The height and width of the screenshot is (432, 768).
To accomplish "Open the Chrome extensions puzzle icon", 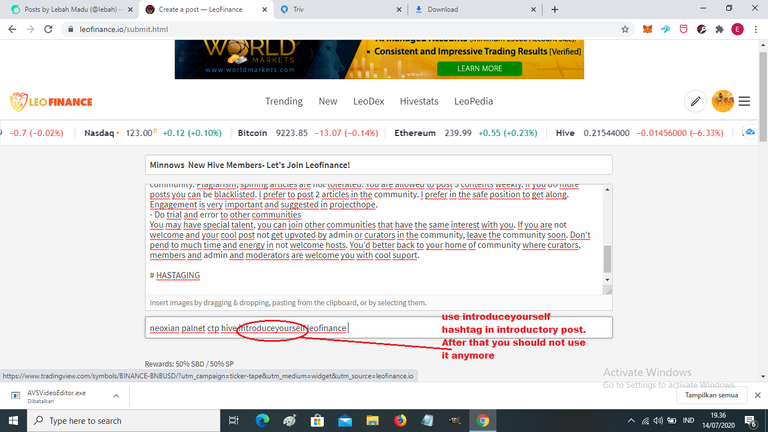I will 720,29.
